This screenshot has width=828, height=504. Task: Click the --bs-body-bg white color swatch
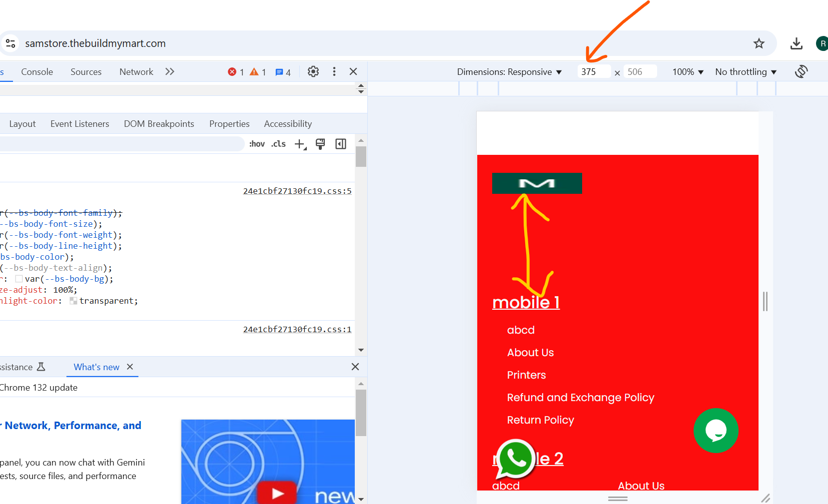click(19, 279)
